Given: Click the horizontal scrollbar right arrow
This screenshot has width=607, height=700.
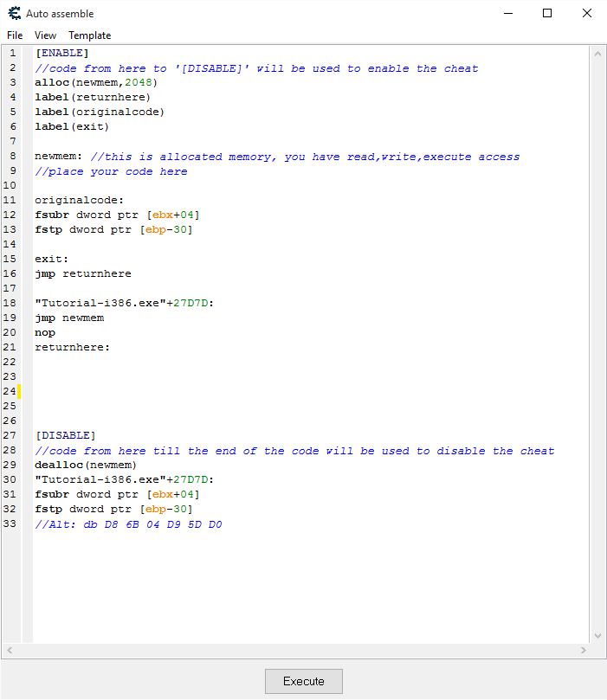Looking at the screenshot, I should point(583,650).
